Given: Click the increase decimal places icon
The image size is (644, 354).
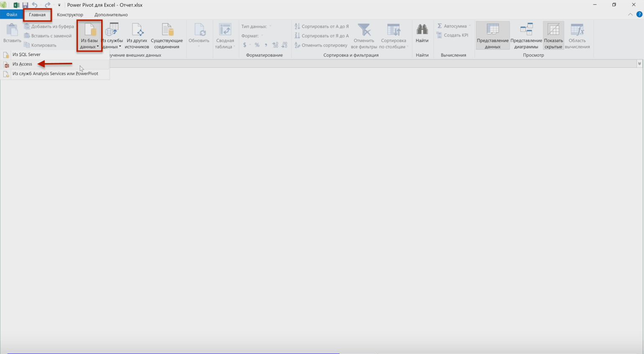Looking at the screenshot, I should (275, 45).
